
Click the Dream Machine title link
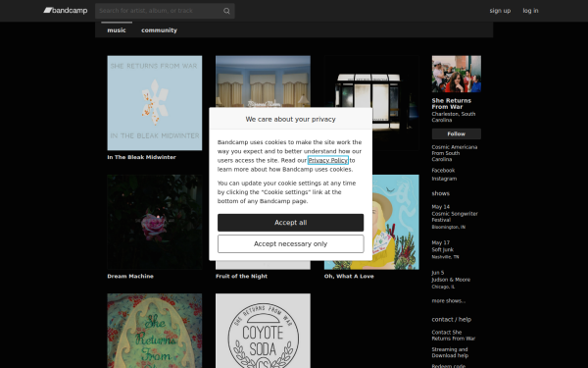(x=130, y=276)
